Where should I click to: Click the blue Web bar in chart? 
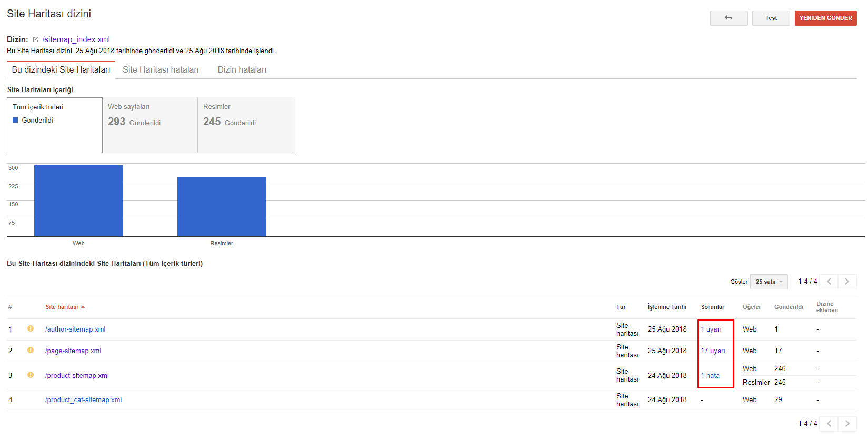[x=78, y=201]
